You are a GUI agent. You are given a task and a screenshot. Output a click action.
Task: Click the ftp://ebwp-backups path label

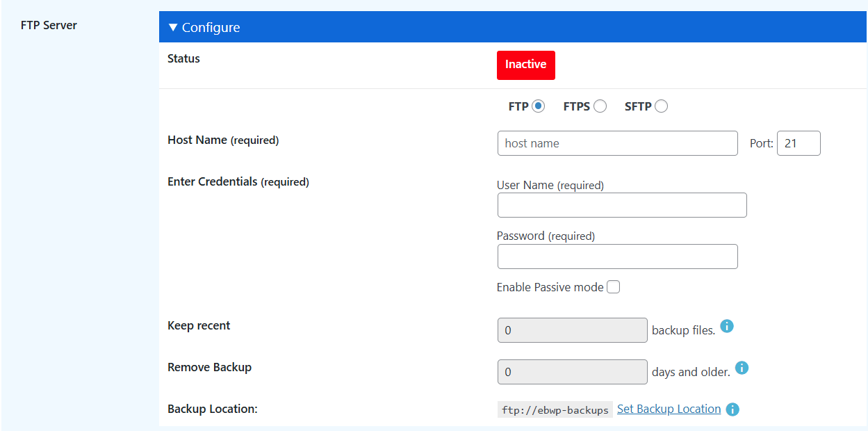pos(554,409)
